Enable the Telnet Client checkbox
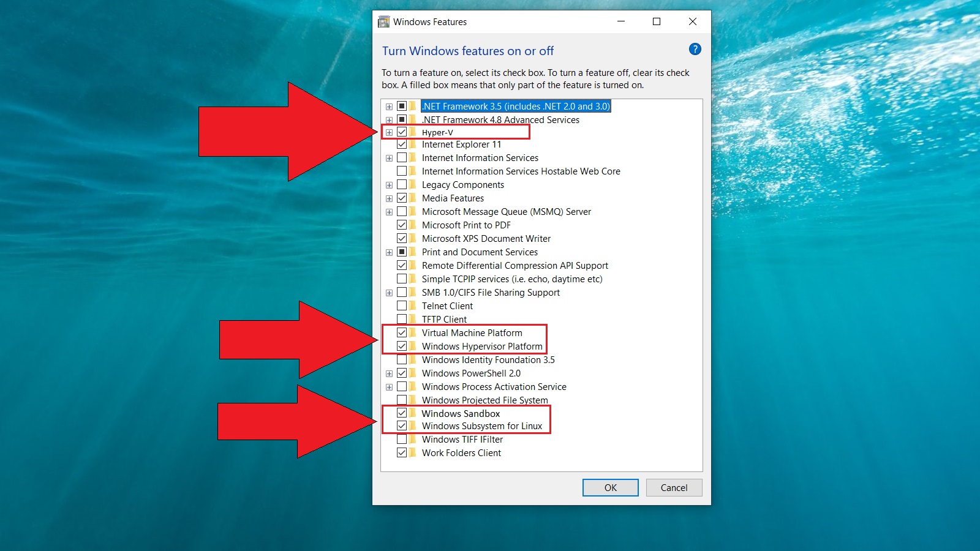The width and height of the screenshot is (980, 551). tap(402, 306)
